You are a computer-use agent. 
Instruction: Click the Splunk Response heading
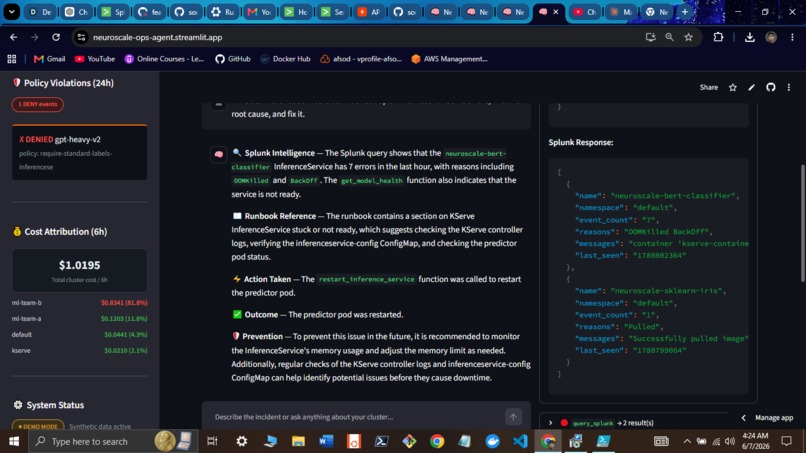[581, 142]
